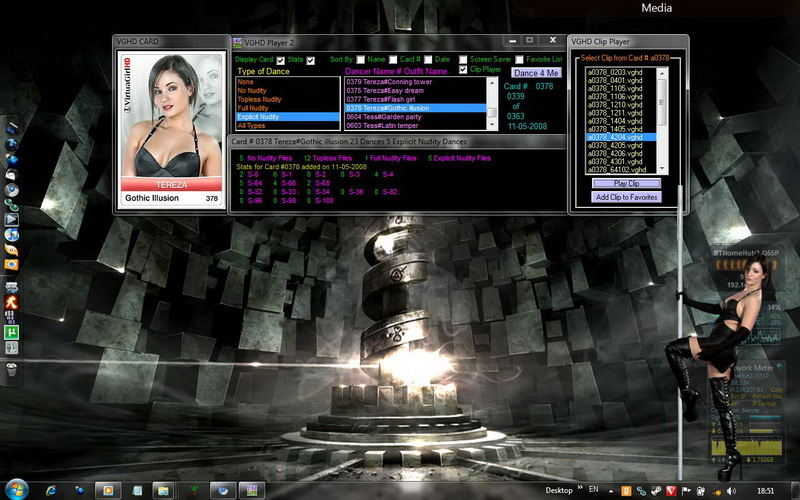Click clip list scroll up arrow

pyautogui.click(x=662, y=73)
